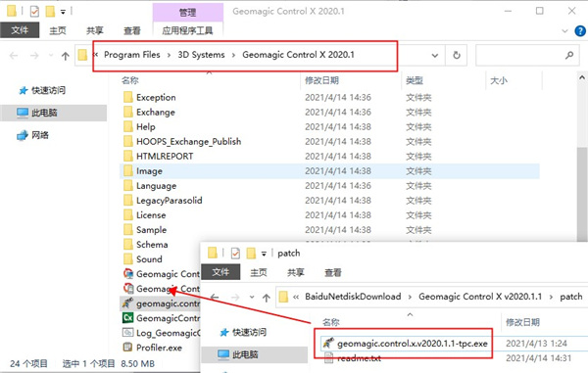Sort by 类型 column header
Viewport: 588px width, 373px height.
click(415, 80)
